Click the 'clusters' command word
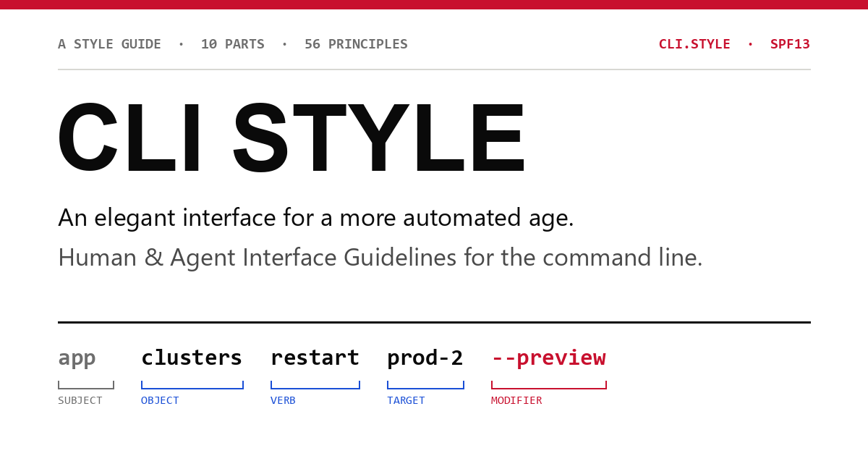This screenshot has height=456, width=868. [192, 358]
